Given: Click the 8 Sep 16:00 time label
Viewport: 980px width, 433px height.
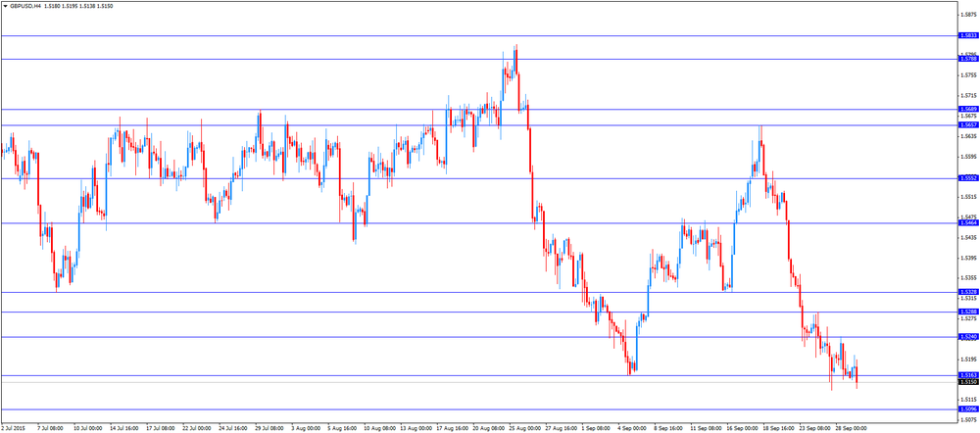Looking at the screenshot, I should pos(668,429).
